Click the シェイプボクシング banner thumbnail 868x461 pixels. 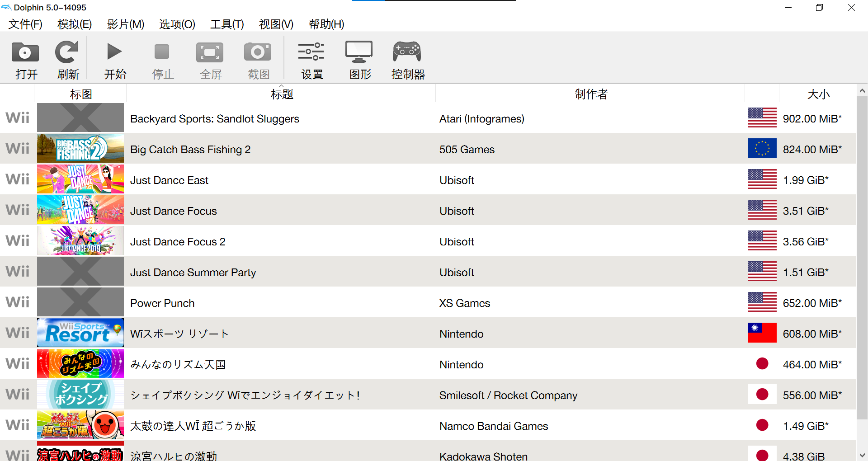coord(80,394)
